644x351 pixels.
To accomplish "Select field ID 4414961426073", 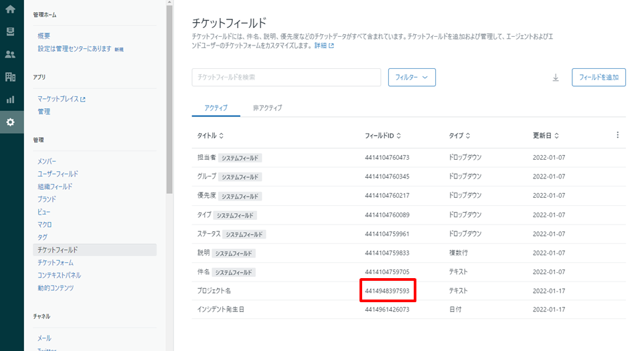I will (387, 310).
